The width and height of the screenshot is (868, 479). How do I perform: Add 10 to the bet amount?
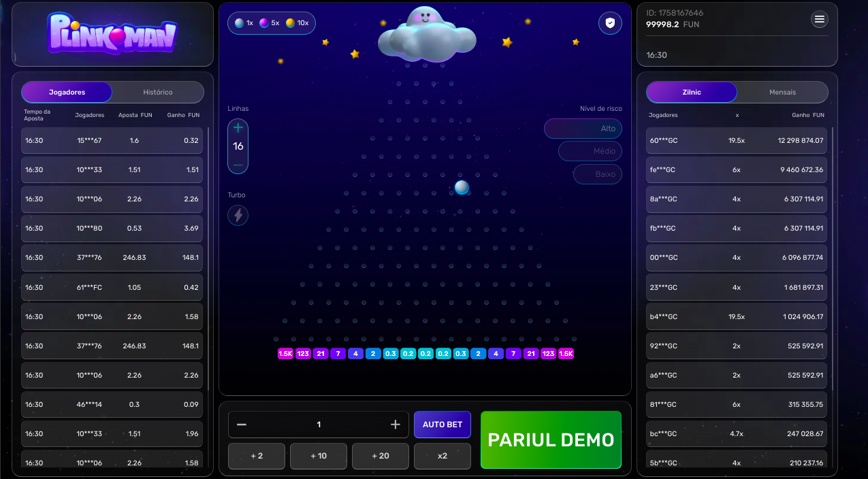319,456
